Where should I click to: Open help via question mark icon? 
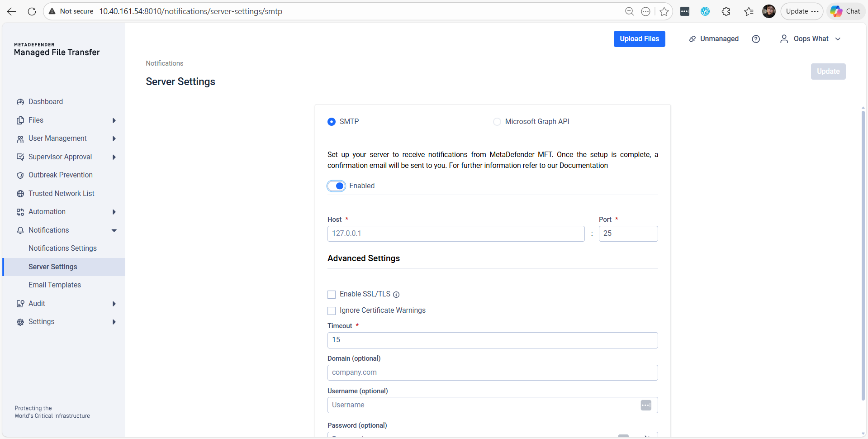[756, 39]
